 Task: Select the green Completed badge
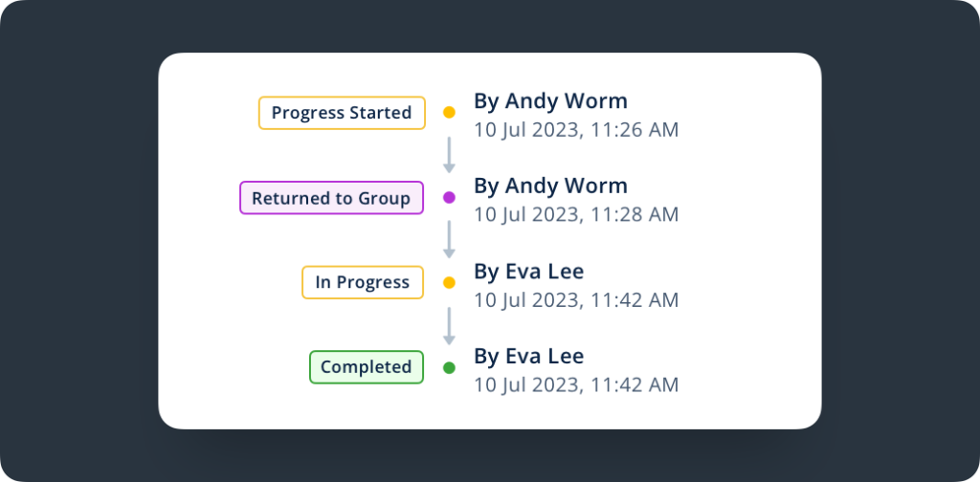tap(366, 367)
